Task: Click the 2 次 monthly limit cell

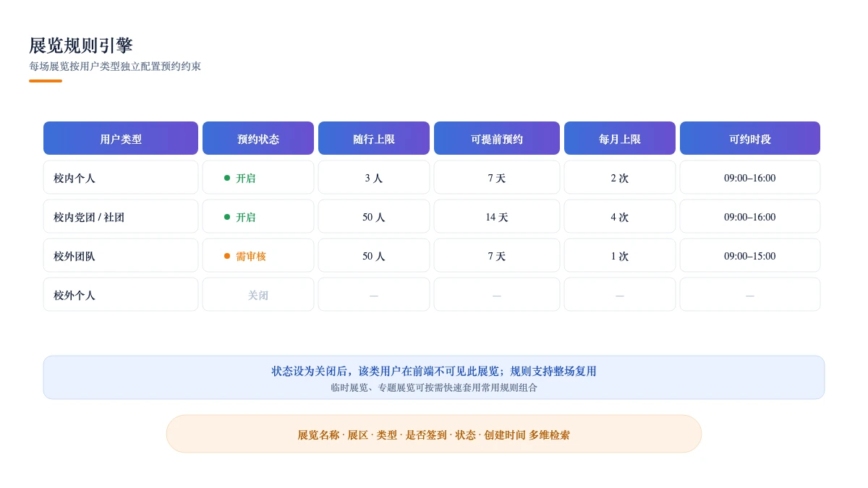Action: click(620, 177)
